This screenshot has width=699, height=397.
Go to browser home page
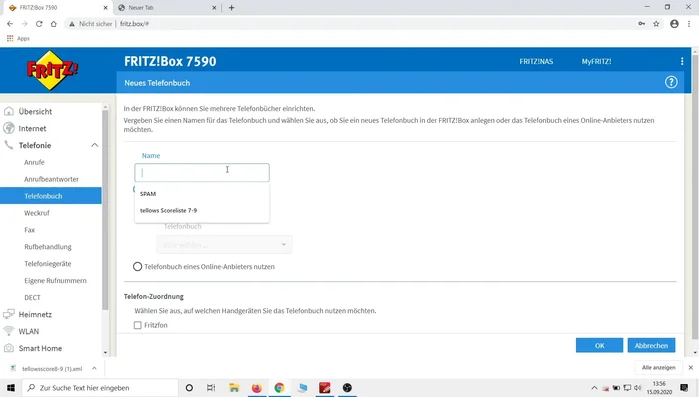click(53, 24)
